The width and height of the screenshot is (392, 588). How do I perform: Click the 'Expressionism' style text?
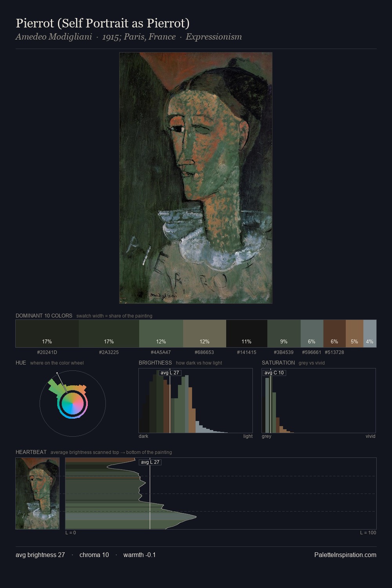point(214,37)
